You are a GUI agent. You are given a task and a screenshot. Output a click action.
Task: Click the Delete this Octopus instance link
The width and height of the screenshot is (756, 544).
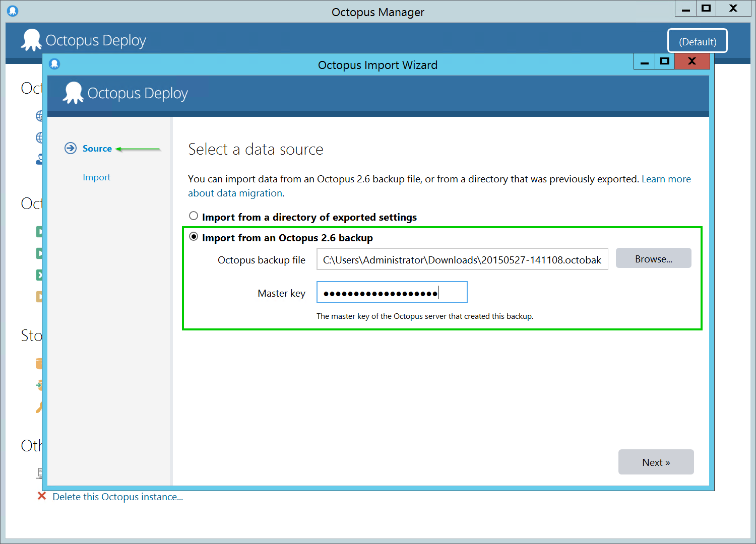point(117,497)
